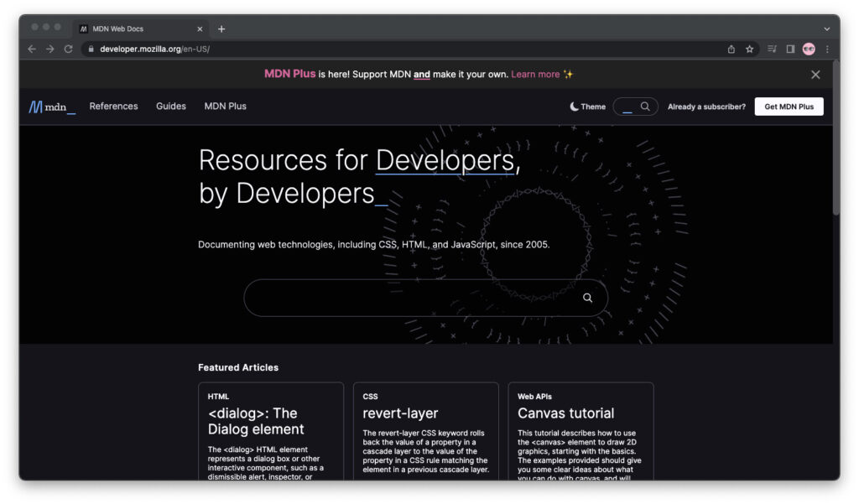Click the share icon in address bar

pos(731,49)
